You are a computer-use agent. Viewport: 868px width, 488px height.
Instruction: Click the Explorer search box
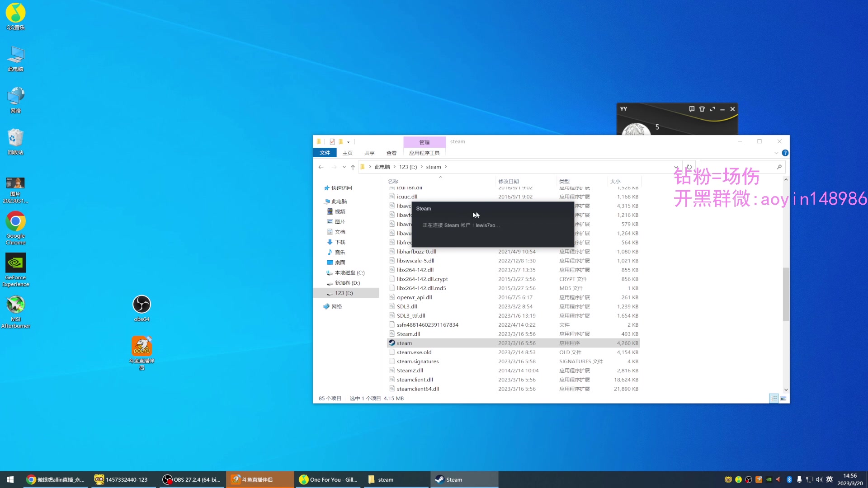click(x=741, y=167)
